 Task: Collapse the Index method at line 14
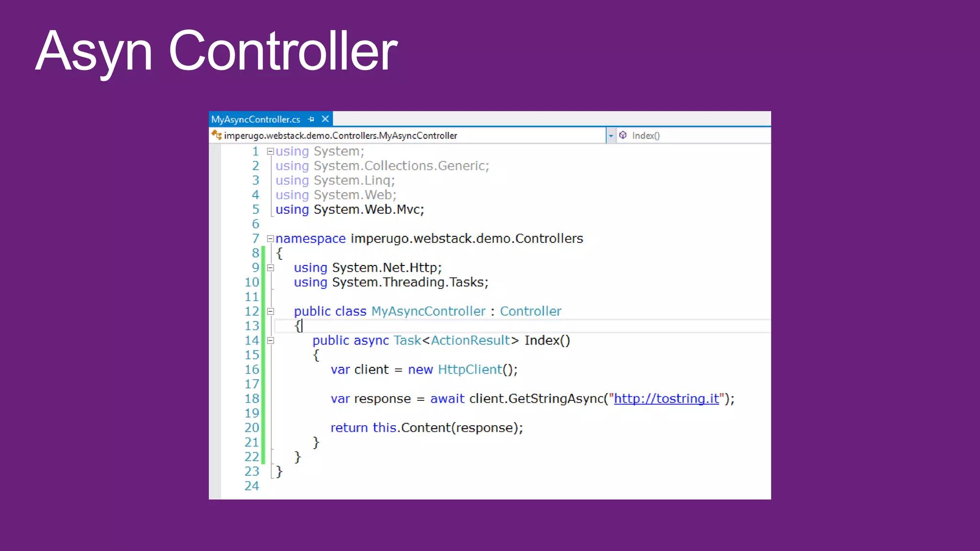click(270, 341)
